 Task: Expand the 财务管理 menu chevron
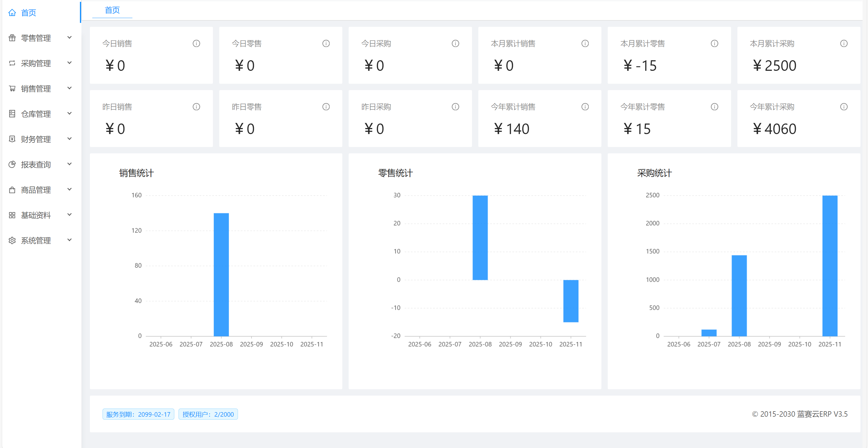pyautogui.click(x=69, y=139)
